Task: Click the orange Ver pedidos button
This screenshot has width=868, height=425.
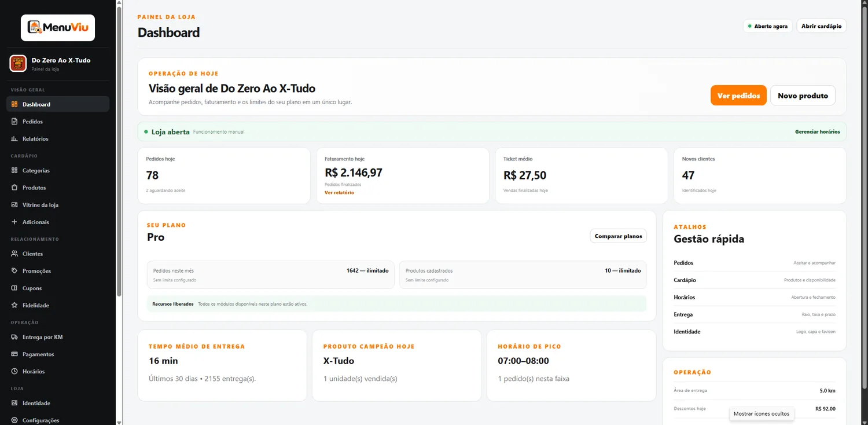Action: (x=738, y=96)
